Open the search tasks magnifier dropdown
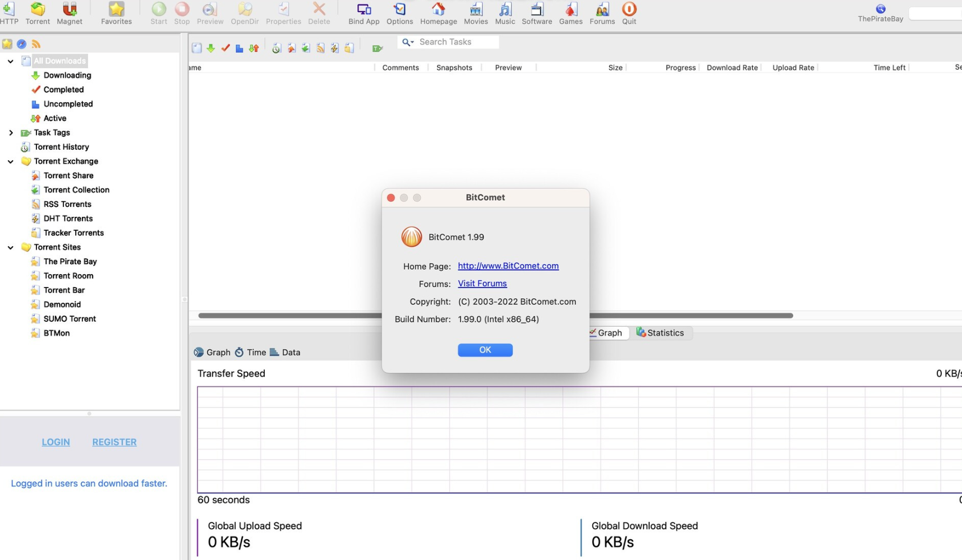This screenshot has height=560, width=962. click(x=408, y=42)
